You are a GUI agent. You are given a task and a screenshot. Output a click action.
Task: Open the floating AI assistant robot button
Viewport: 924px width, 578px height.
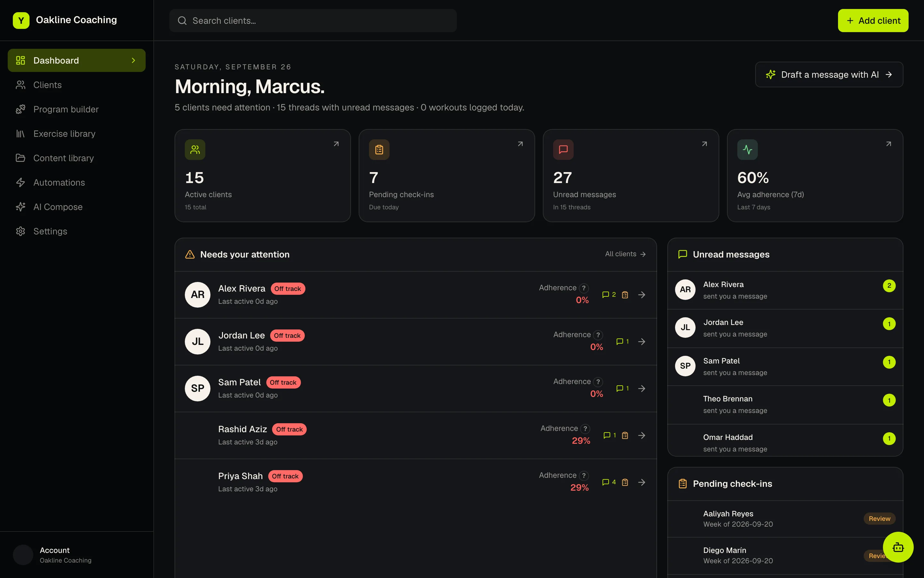click(898, 547)
